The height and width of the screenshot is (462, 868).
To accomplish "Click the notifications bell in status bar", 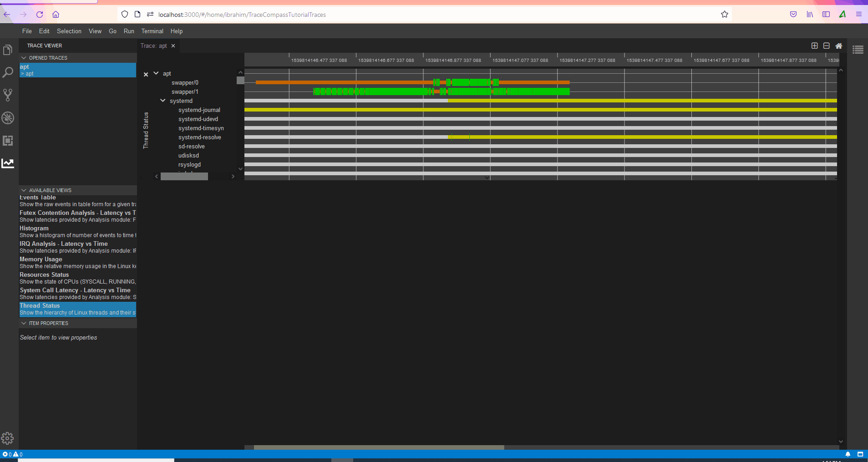I will coord(848,454).
